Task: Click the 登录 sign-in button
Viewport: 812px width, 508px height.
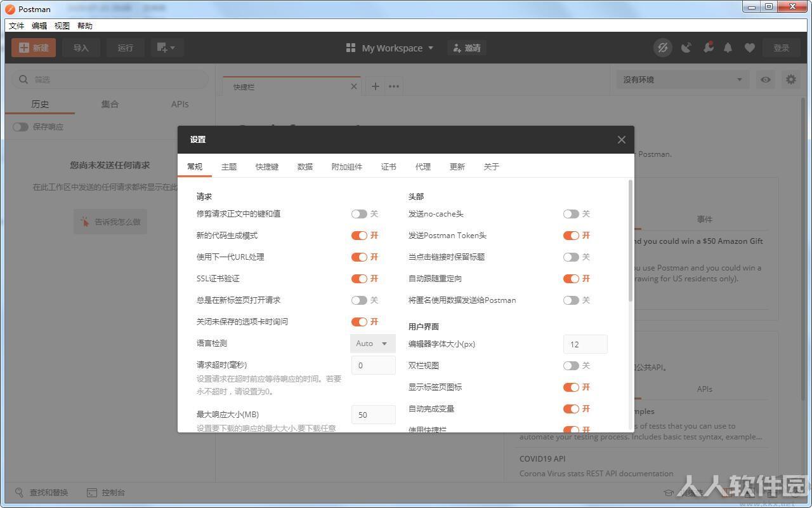Action: coord(782,48)
